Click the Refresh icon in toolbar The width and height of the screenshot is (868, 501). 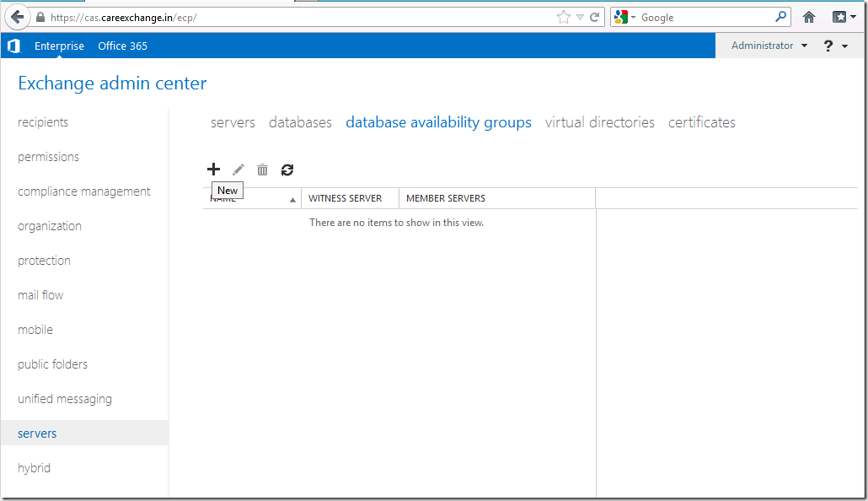(287, 170)
